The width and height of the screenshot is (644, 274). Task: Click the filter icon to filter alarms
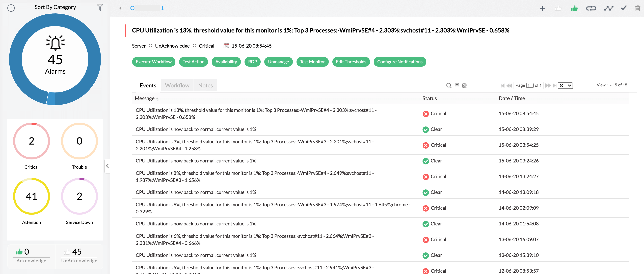click(x=100, y=7)
